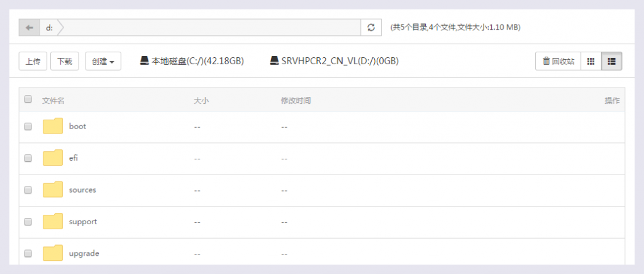Select the SRVHPCR2_CN_VL(D:/) drive

tap(335, 61)
